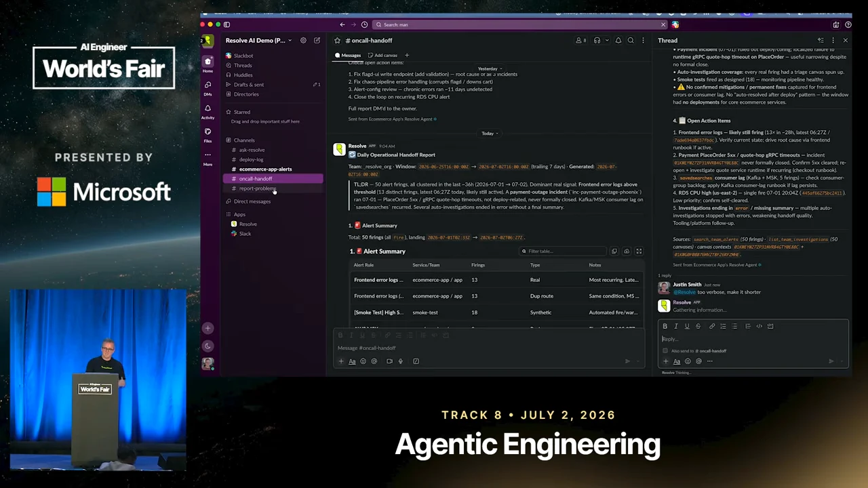Viewport: 868px width, 488px height.
Task: Open user profile avatar in left rail
Action: click(x=208, y=364)
